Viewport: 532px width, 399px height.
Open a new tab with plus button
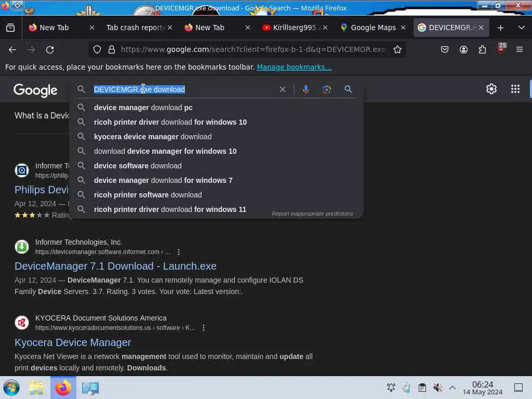click(x=500, y=28)
